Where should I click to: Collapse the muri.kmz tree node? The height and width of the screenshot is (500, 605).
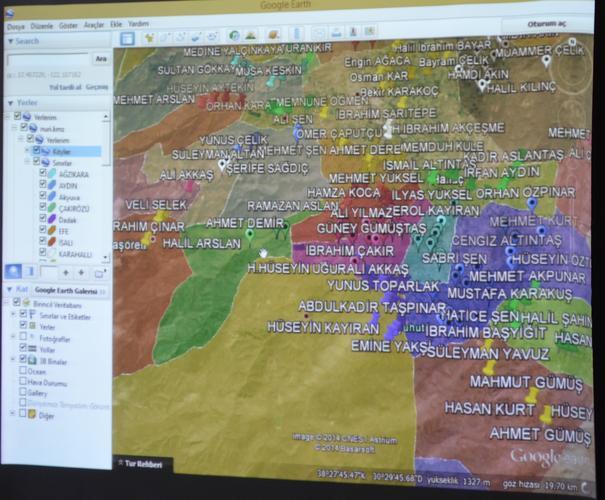click(x=14, y=127)
